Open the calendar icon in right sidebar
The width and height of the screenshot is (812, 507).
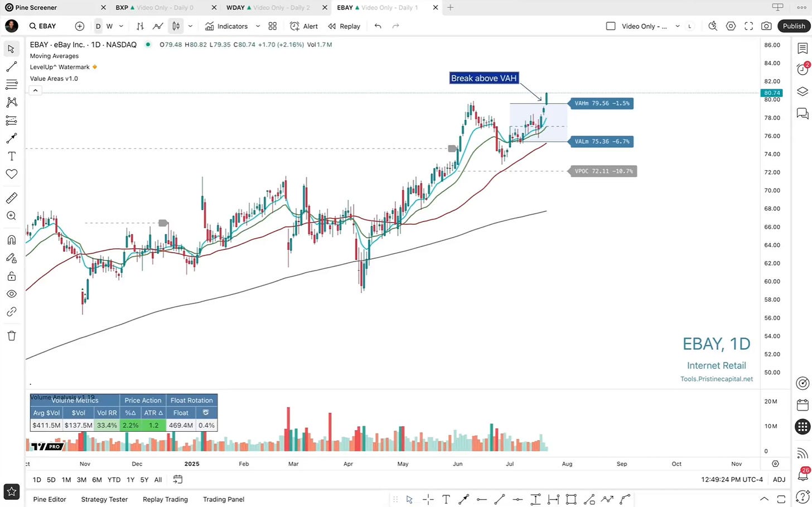[x=803, y=405]
